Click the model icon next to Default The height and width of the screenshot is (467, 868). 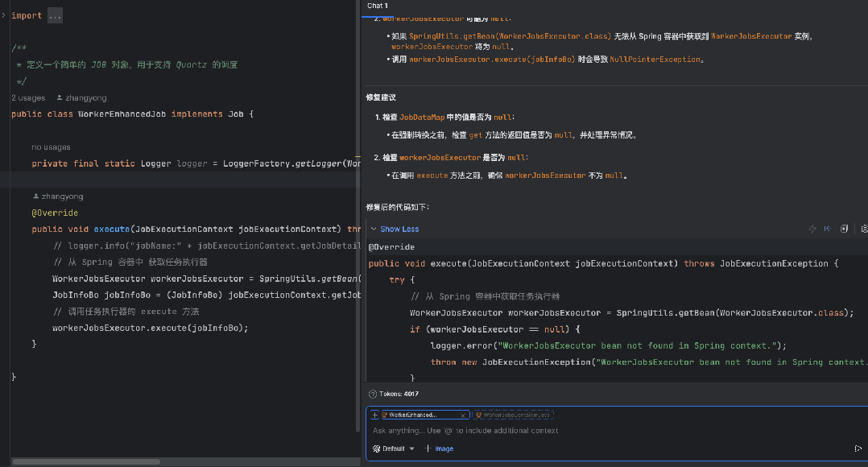point(377,448)
